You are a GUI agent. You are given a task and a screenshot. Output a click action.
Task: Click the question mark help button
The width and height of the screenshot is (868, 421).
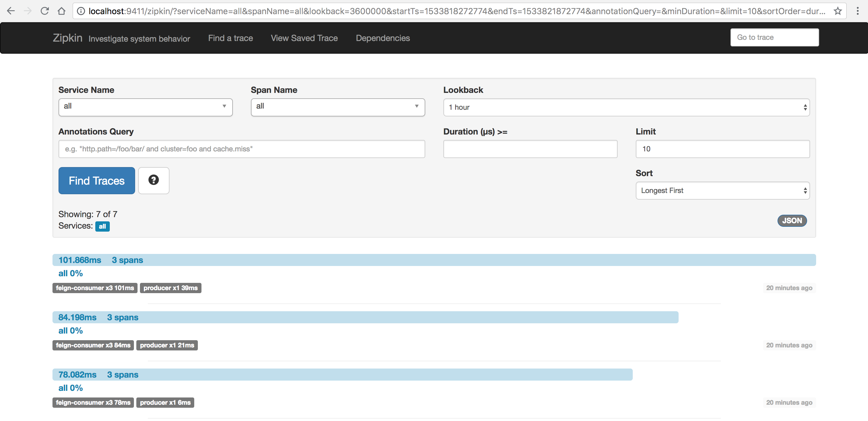[x=154, y=180]
